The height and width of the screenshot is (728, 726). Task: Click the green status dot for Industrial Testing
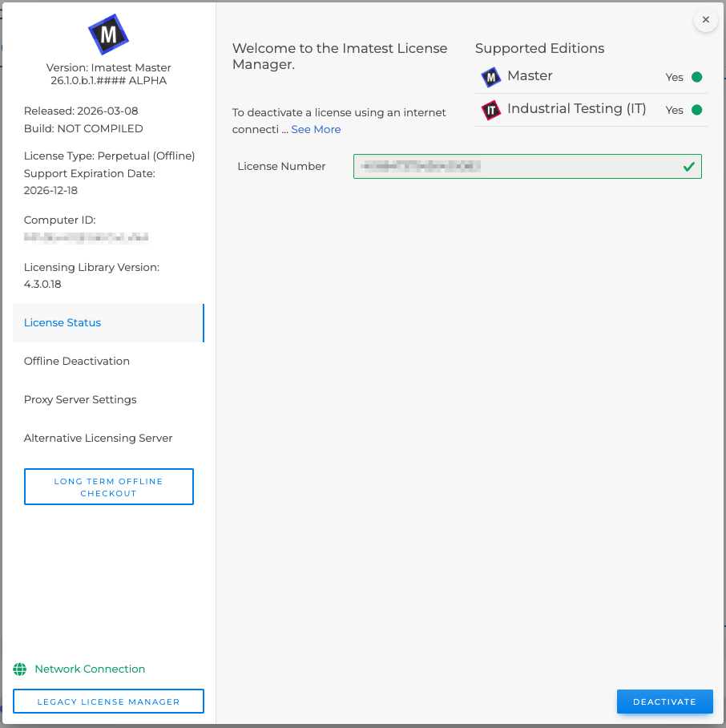(x=696, y=110)
